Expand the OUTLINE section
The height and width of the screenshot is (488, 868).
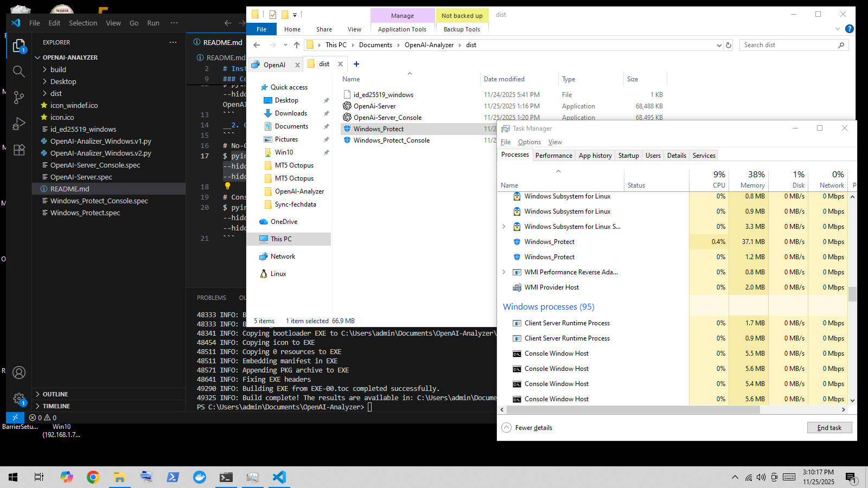pos(55,394)
